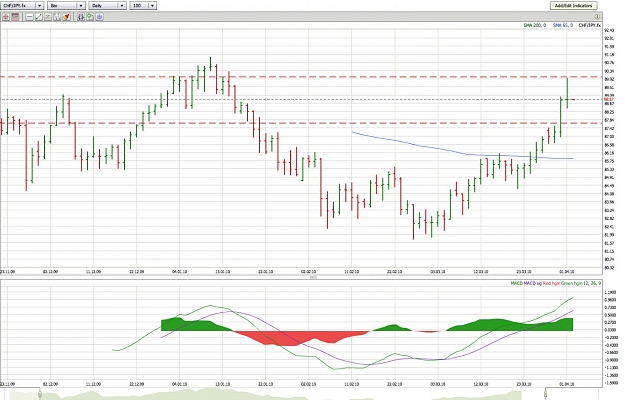Image resolution: width=625 pixels, height=400 pixels.
Task: Click the black double vertical arrows icon
Action: [x=81, y=17]
